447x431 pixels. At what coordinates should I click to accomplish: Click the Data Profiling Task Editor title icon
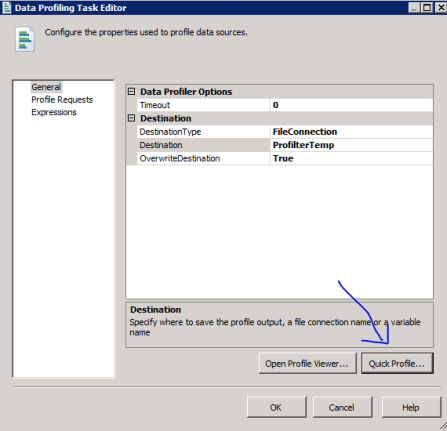pyautogui.click(x=7, y=8)
